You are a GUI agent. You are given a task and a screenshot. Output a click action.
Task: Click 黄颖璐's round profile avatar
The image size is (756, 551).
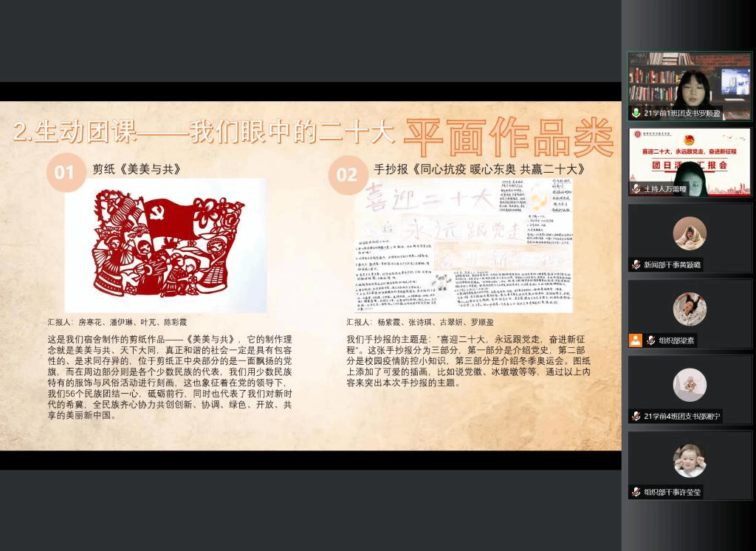[x=690, y=233]
